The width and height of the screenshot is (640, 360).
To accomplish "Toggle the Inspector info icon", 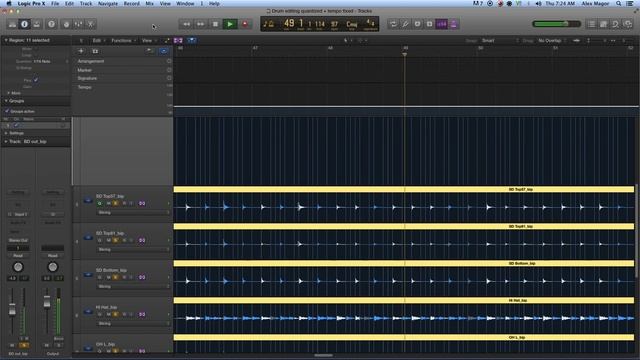I will point(24,24).
